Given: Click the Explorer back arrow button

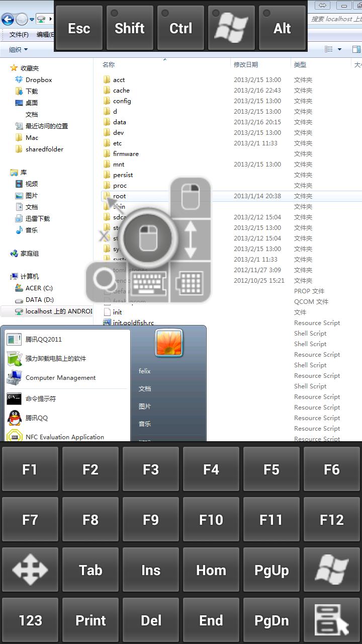Looking at the screenshot, I should tap(8, 20).
